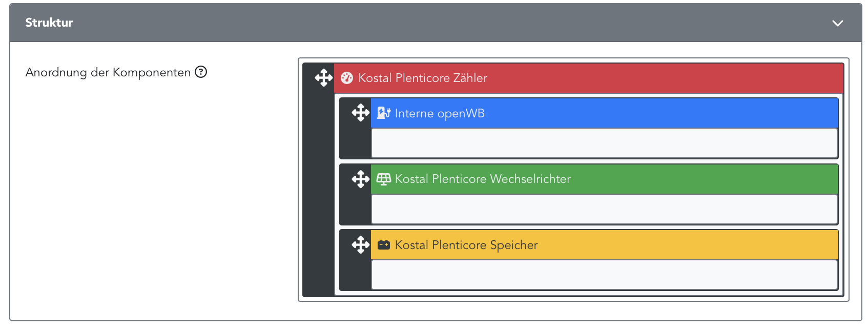Click the empty drop area under Wechselrichter
This screenshot has width=868, height=330.
[604, 209]
